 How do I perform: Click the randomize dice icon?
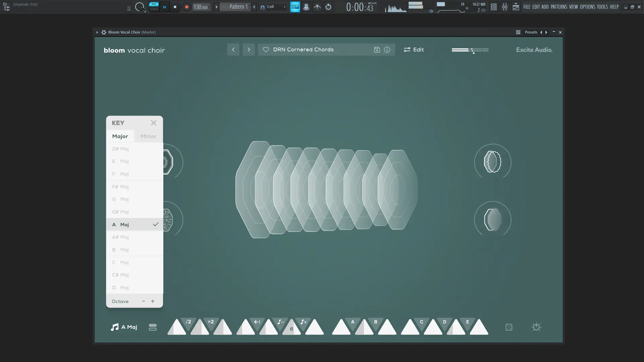pos(509,327)
